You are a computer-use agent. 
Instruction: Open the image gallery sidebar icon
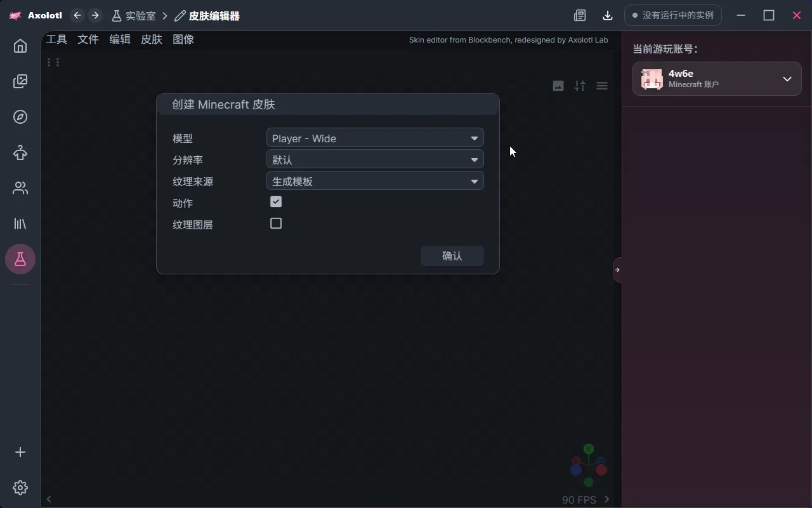[x=20, y=81]
